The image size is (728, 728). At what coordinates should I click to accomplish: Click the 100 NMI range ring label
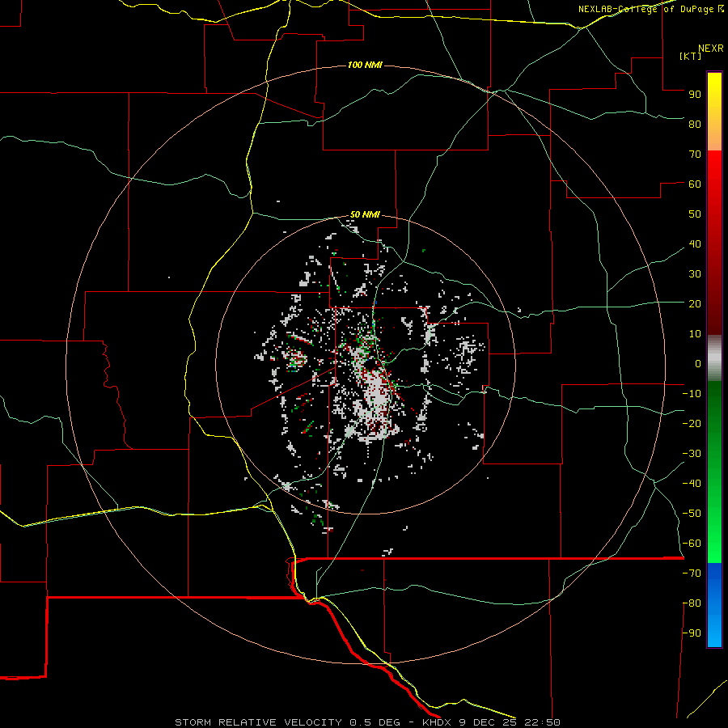(365, 65)
